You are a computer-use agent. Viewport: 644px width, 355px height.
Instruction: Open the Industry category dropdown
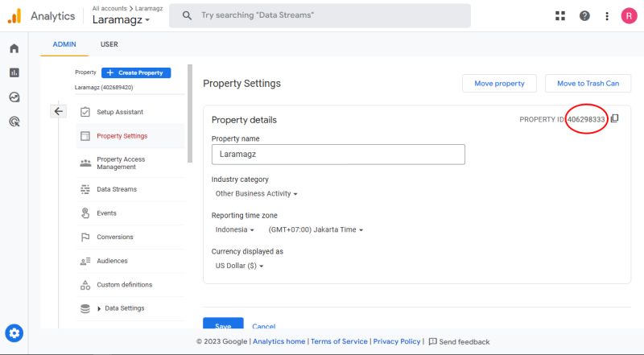tap(256, 193)
